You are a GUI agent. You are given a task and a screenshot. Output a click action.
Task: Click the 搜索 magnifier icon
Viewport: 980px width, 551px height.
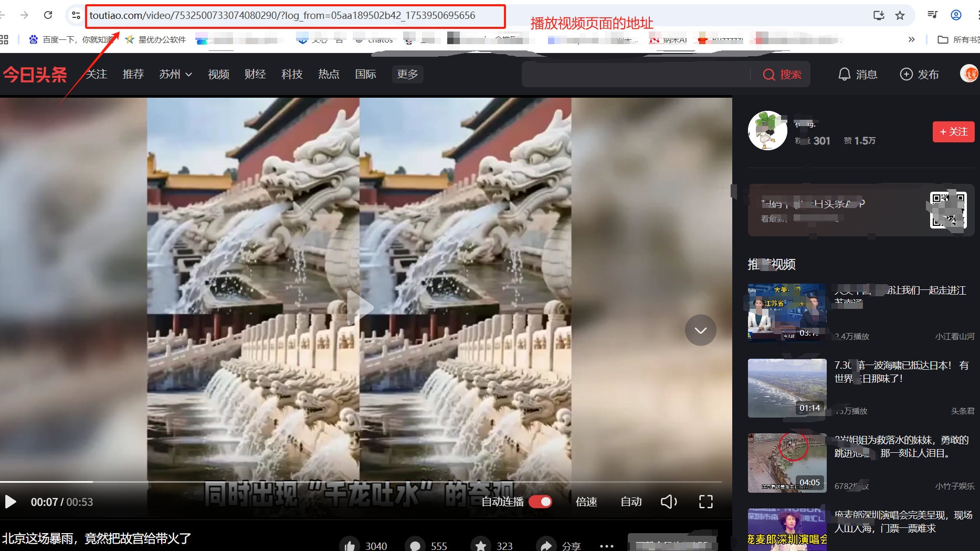point(768,74)
